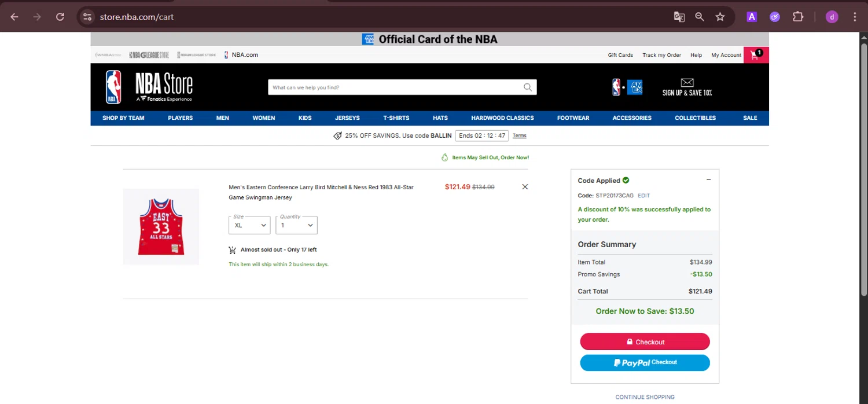
Task: Open ACCESSORIES menu
Action: (632, 118)
